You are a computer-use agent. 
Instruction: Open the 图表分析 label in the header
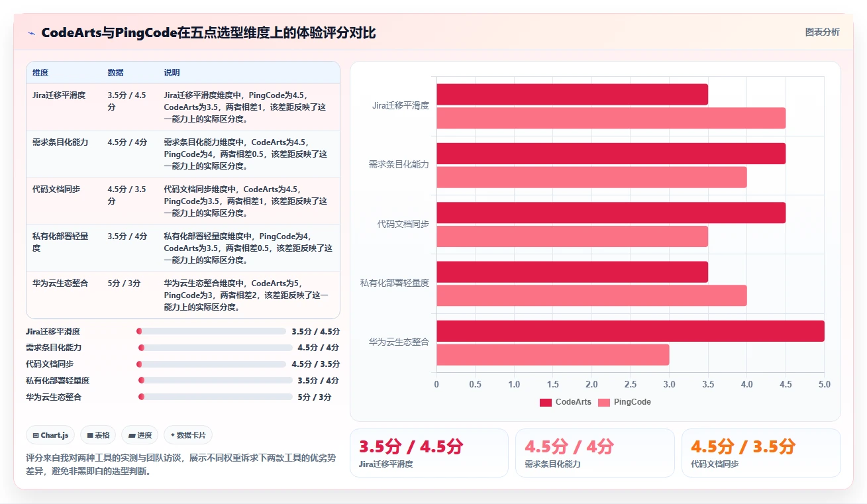click(822, 32)
